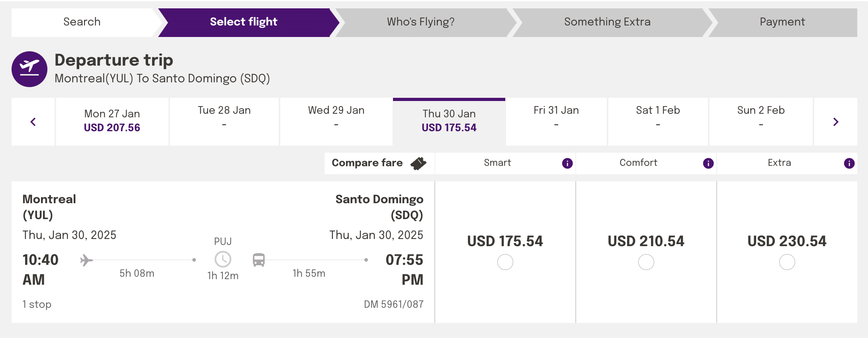Choose Mon 27 Jan date tab

[112, 121]
